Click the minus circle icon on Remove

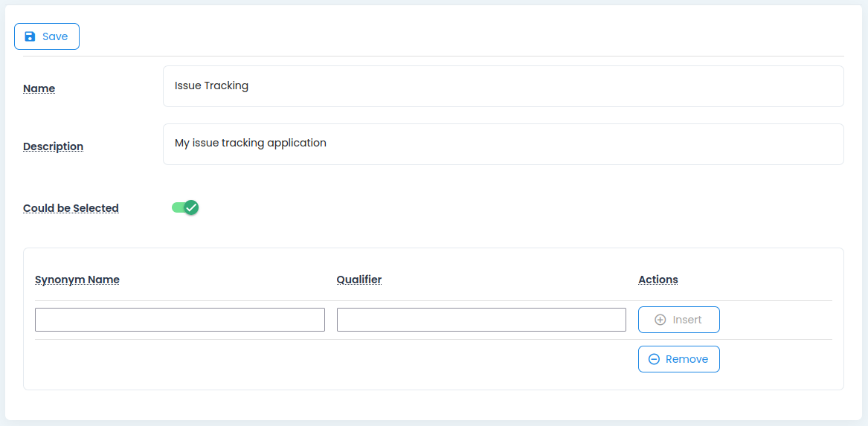[654, 359]
